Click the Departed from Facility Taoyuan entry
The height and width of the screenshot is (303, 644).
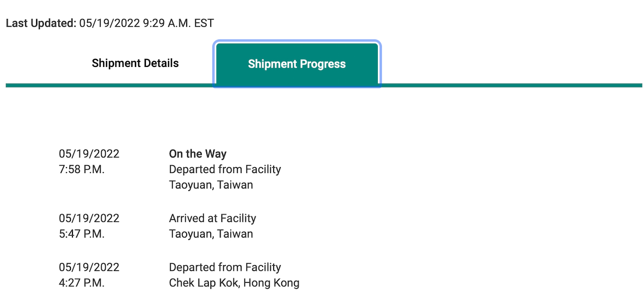(x=225, y=169)
